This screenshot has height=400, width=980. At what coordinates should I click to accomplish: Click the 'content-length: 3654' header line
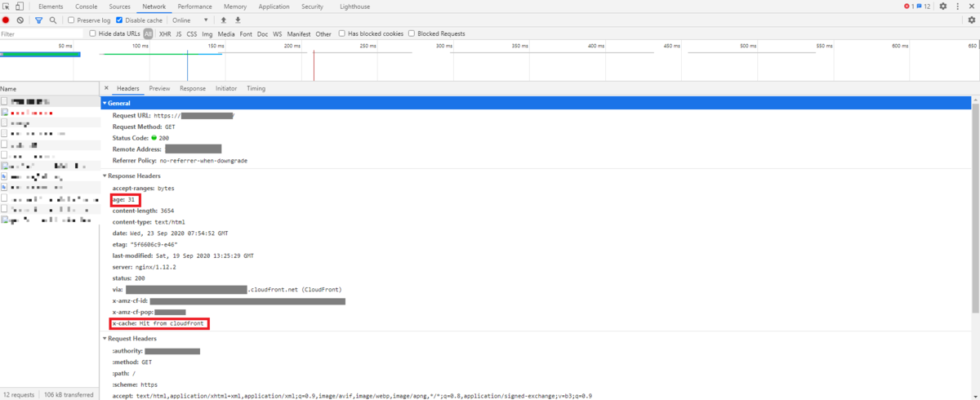tap(143, 211)
